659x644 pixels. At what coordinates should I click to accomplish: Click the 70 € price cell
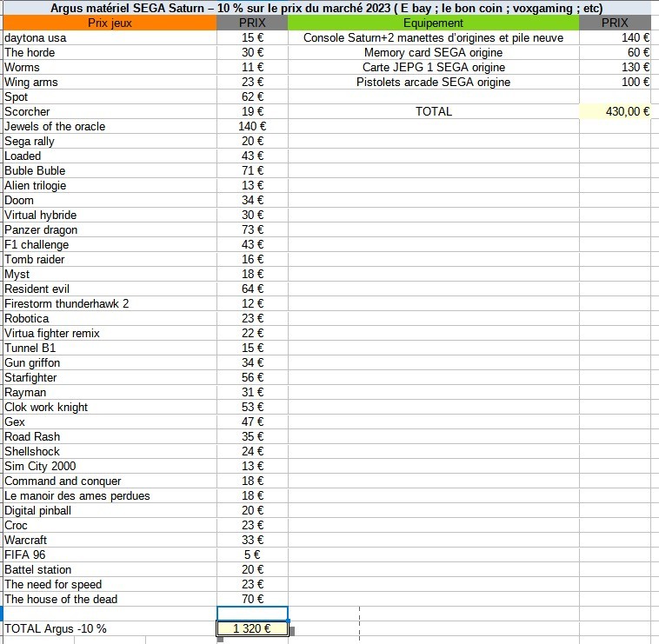[x=252, y=599]
